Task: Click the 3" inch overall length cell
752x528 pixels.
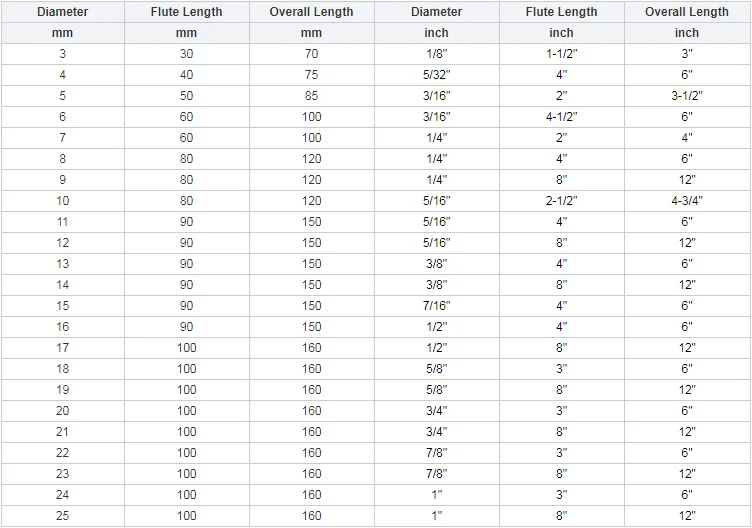Action: [687, 54]
